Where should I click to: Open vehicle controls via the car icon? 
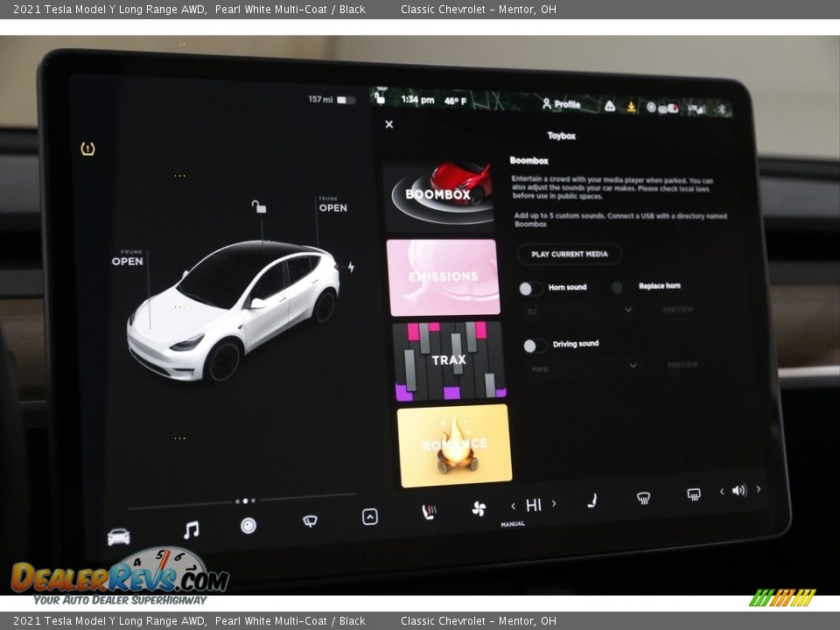[x=118, y=536]
